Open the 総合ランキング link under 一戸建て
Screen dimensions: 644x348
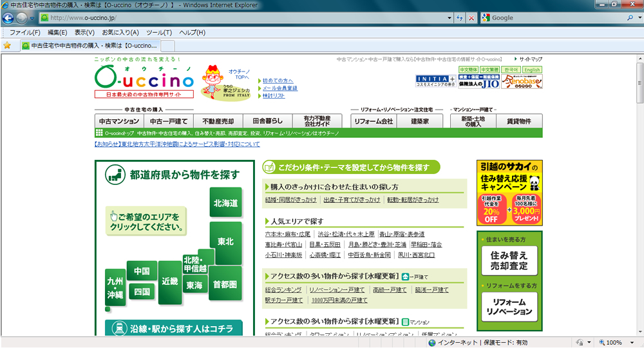tap(283, 290)
